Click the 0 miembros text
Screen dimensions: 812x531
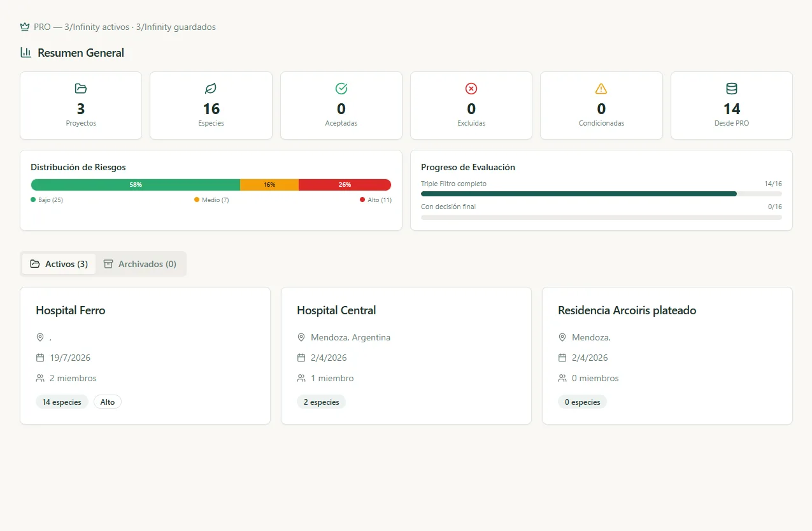pyautogui.click(x=595, y=378)
